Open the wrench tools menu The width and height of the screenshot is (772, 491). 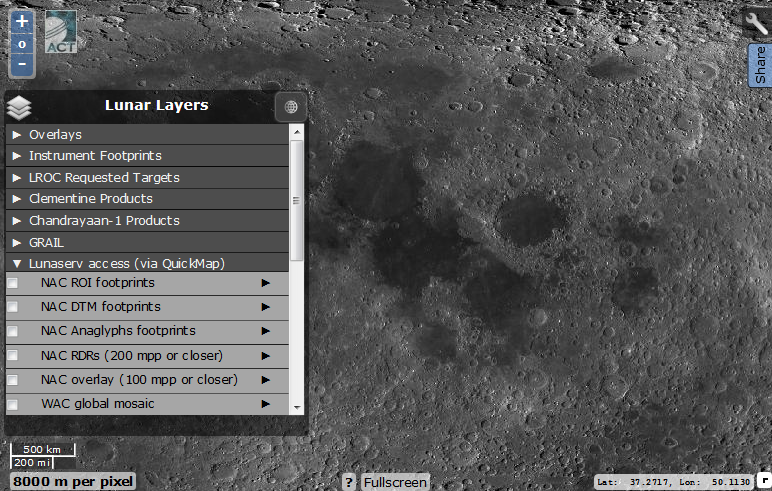[757, 23]
